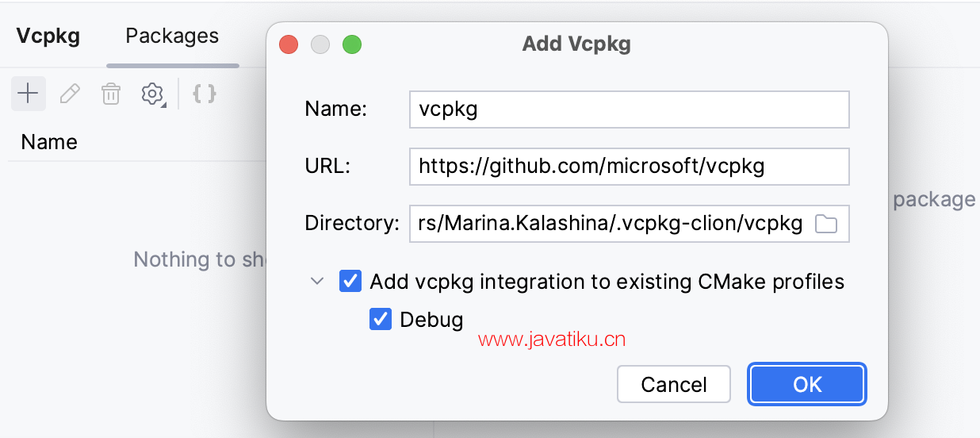
Task: Uncheck Add vcpkg integration to CMake profiles
Action: (x=350, y=281)
